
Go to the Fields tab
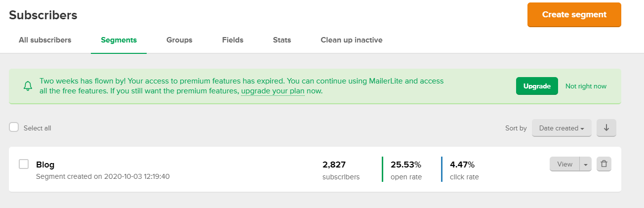tap(233, 40)
